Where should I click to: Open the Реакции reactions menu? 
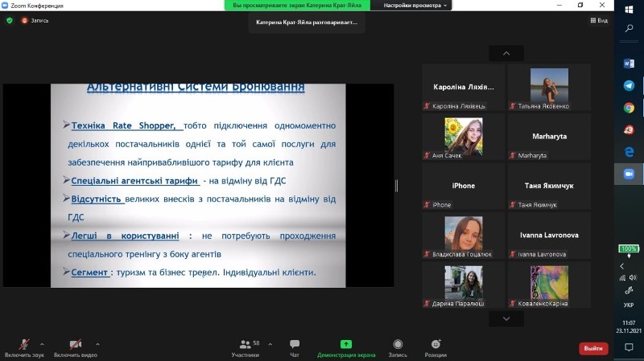[x=436, y=348]
